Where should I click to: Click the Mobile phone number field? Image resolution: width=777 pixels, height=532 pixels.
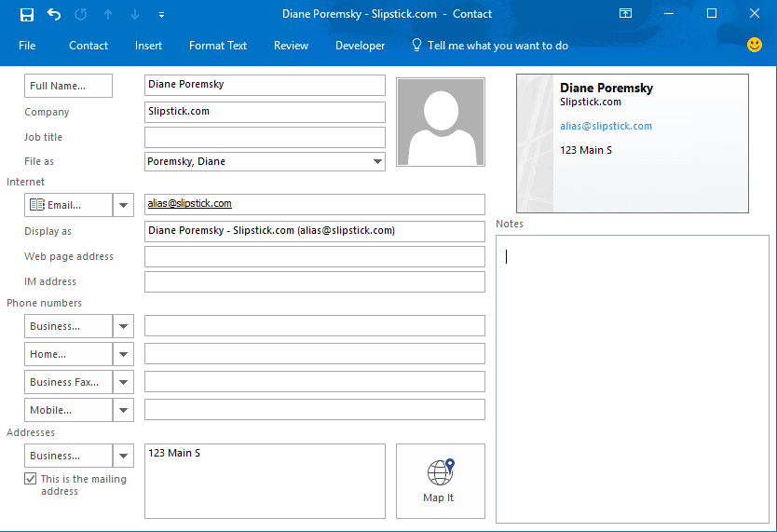click(x=315, y=410)
